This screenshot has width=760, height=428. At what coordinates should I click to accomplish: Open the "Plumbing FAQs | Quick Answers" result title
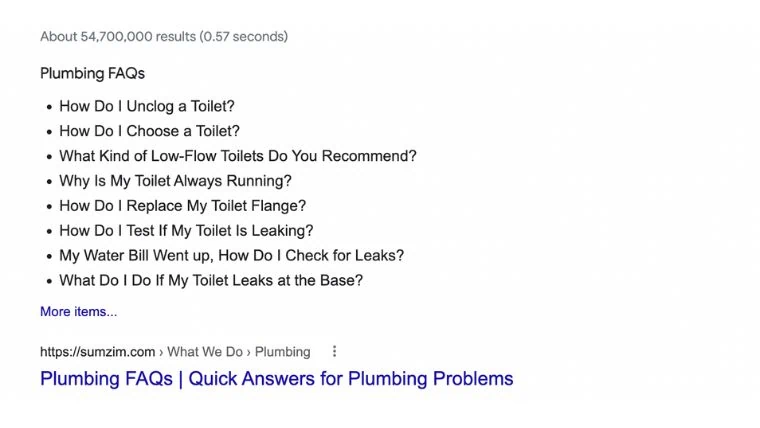point(276,379)
